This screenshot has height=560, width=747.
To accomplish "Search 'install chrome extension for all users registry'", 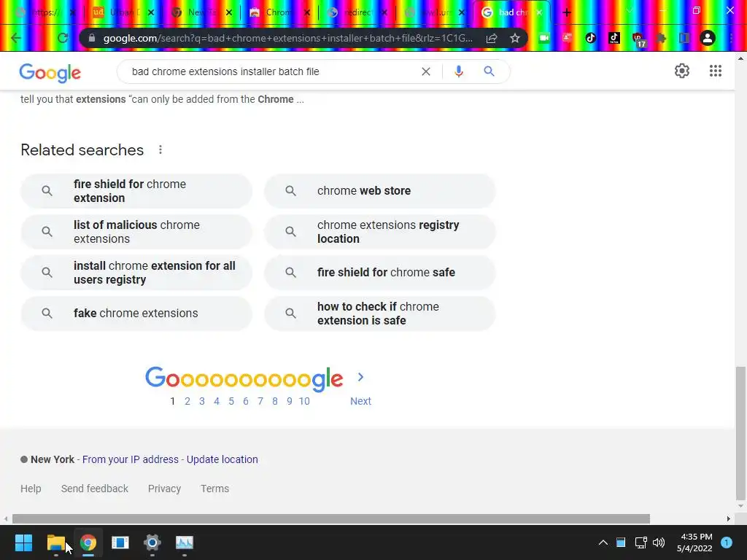I will pos(136,273).
